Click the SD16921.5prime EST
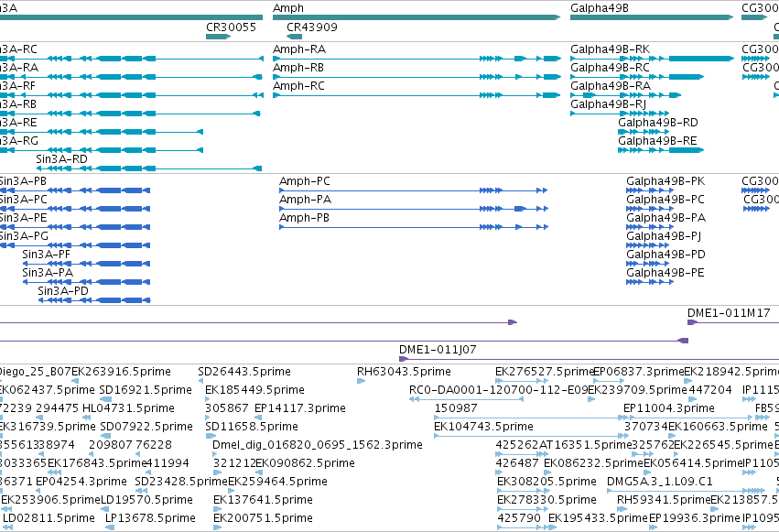The height and width of the screenshot is (532, 779). [105, 399]
